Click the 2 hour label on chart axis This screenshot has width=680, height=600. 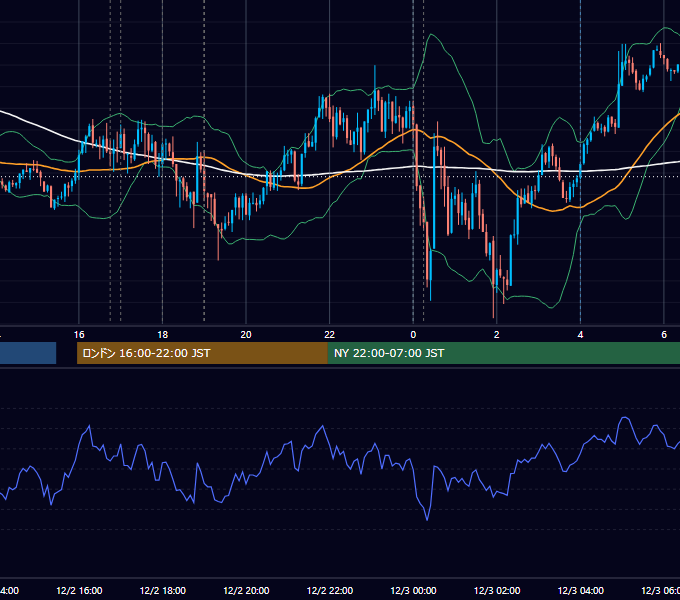pyautogui.click(x=497, y=335)
